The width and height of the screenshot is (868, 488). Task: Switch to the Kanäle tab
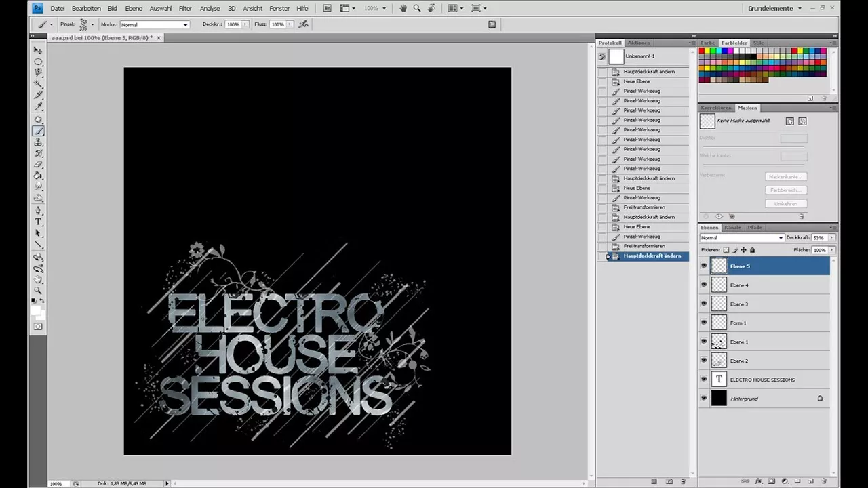pyautogui.click(x=732, y=228)
